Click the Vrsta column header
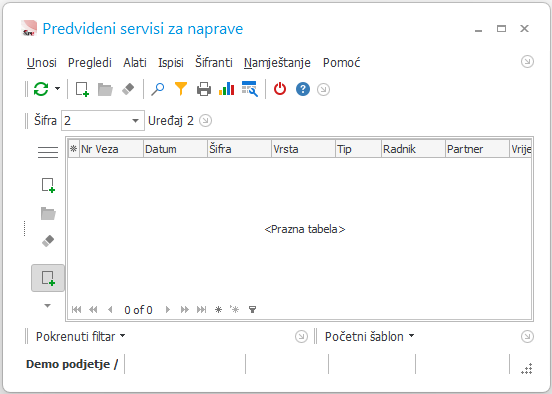Screen dimensions: 552x394 coord(303,149)
